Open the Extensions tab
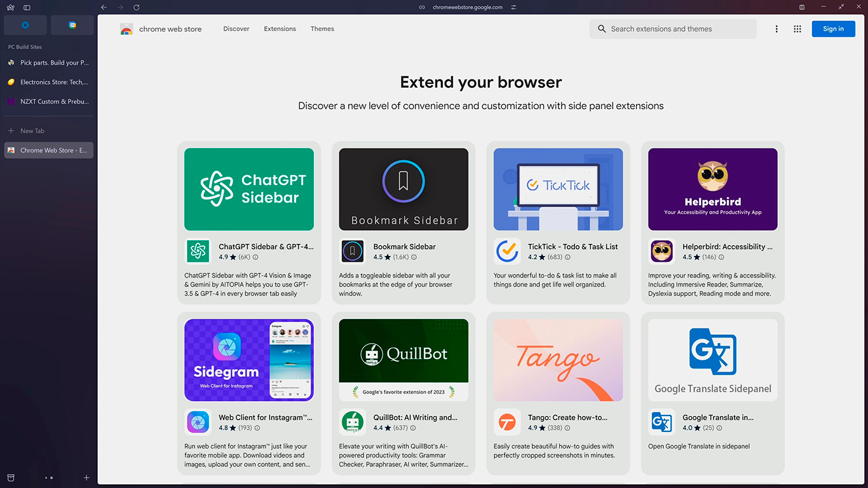 click(x=280, y=29)
